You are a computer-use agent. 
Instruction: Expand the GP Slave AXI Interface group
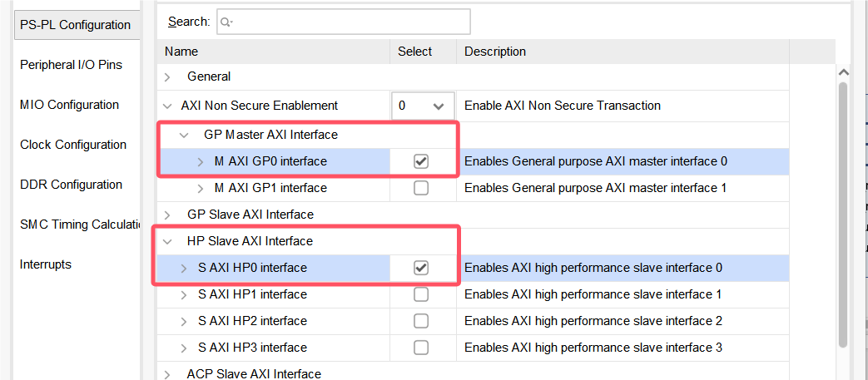[168, 215]
